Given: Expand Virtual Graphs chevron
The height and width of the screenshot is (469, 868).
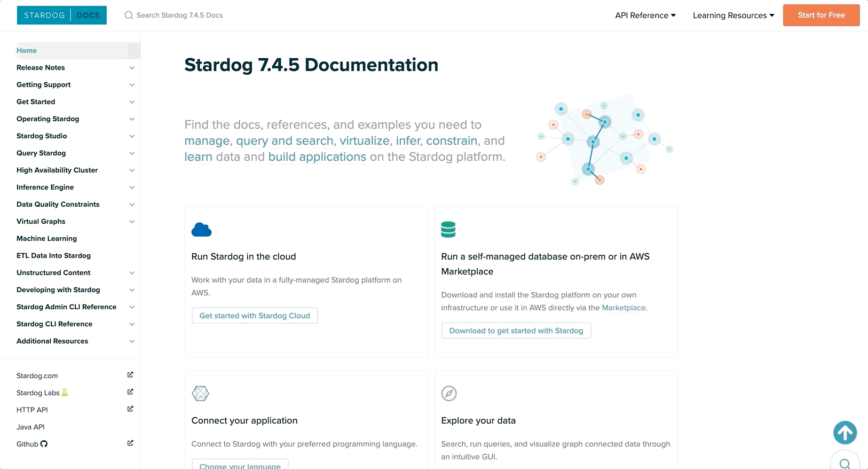Looking at the screenshot, I should coord(132,222).
